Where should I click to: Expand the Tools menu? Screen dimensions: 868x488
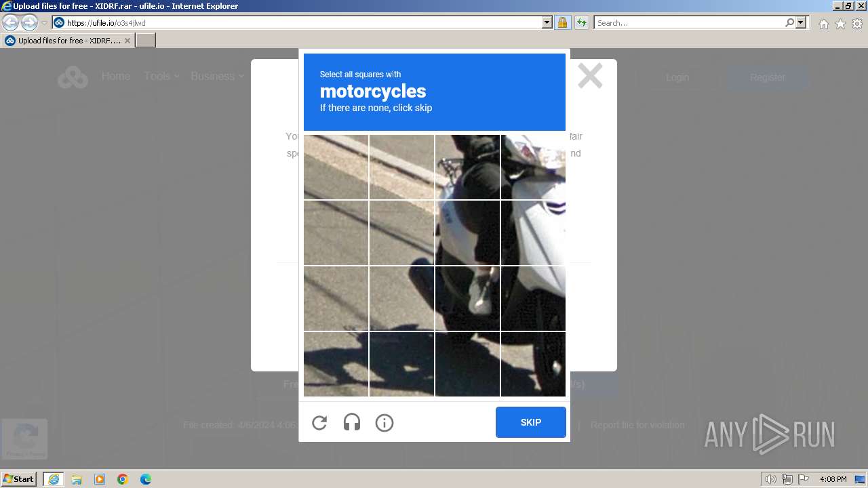pos(161,77)
